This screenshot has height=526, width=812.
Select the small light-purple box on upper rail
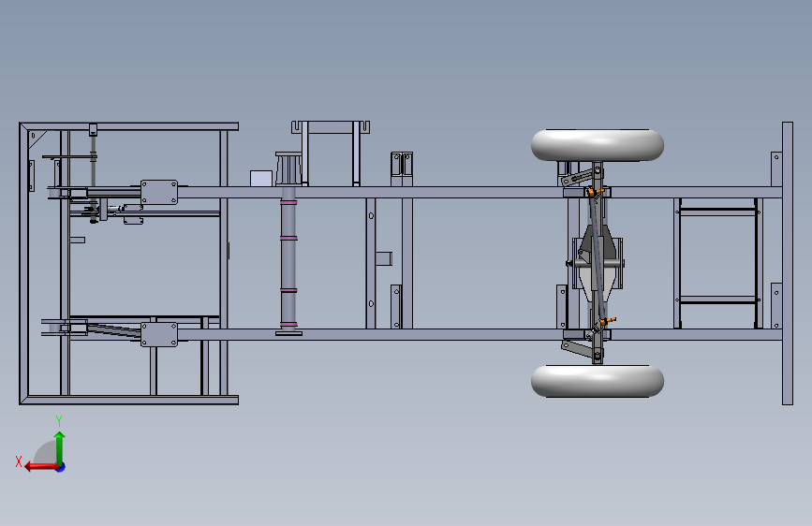pos(261,178)
